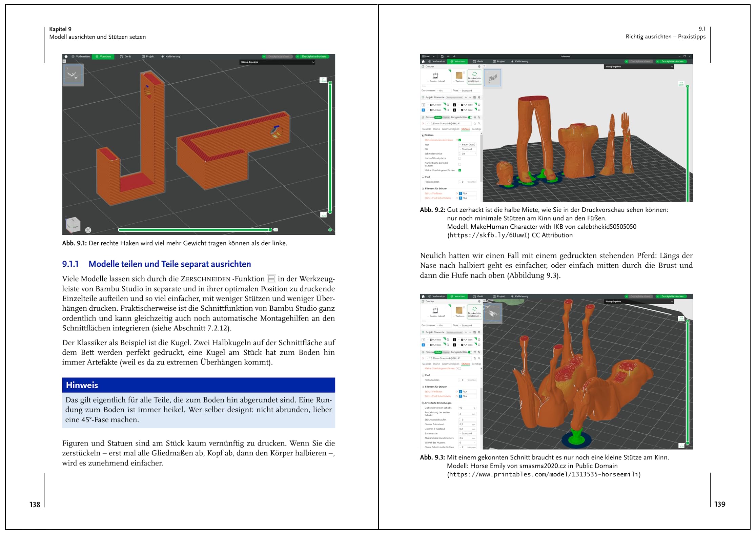Select the Bambu Lab A1 printer icon in Abb. 9.2
Viewport: 756px width, 535px height.
pos(436,76)
